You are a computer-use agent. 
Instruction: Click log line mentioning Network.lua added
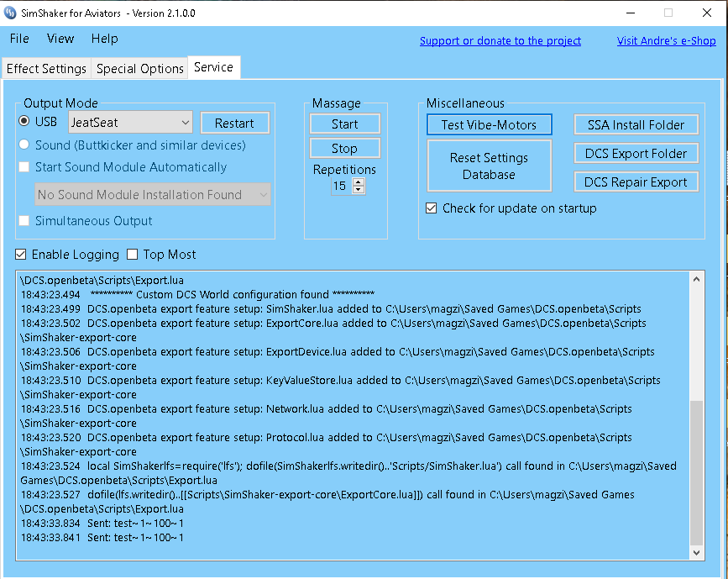point(327,416)
